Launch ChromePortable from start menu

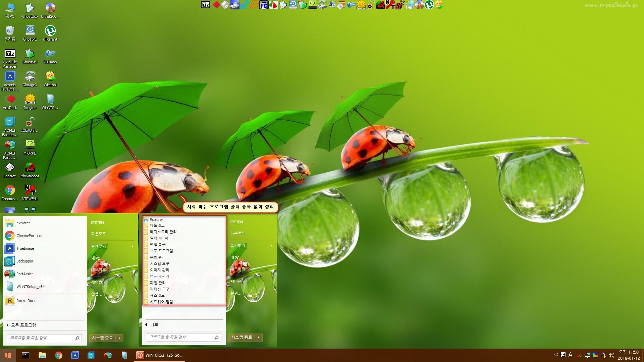(44, 236)
